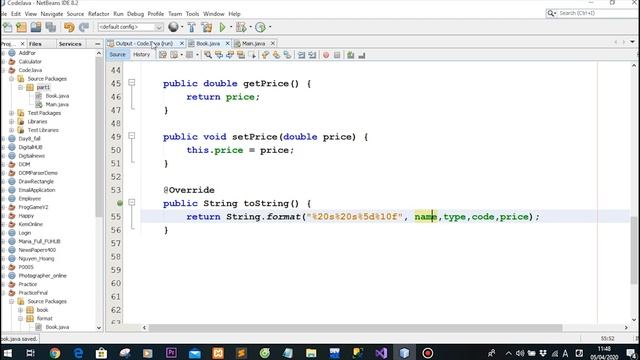Image resolution: width=640 pixels, height=360 pixels.
Task: Collapse the getPrice method fold at line 45
Action: tap(131, 83)
